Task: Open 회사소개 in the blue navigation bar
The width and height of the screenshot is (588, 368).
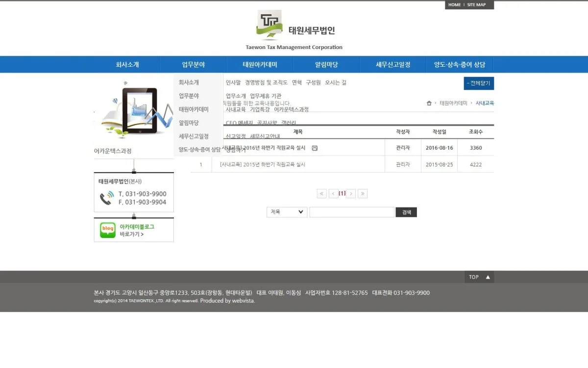Action: 127,64
